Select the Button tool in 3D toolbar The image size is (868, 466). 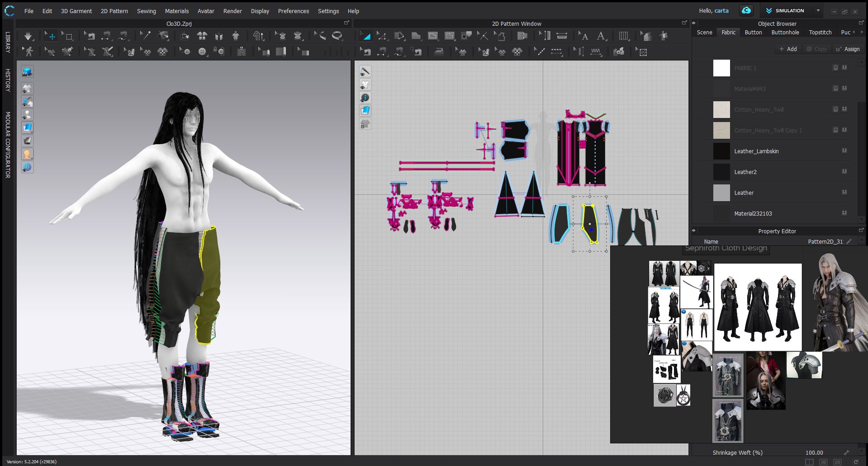pyautogui.click(x=202, y=52)
